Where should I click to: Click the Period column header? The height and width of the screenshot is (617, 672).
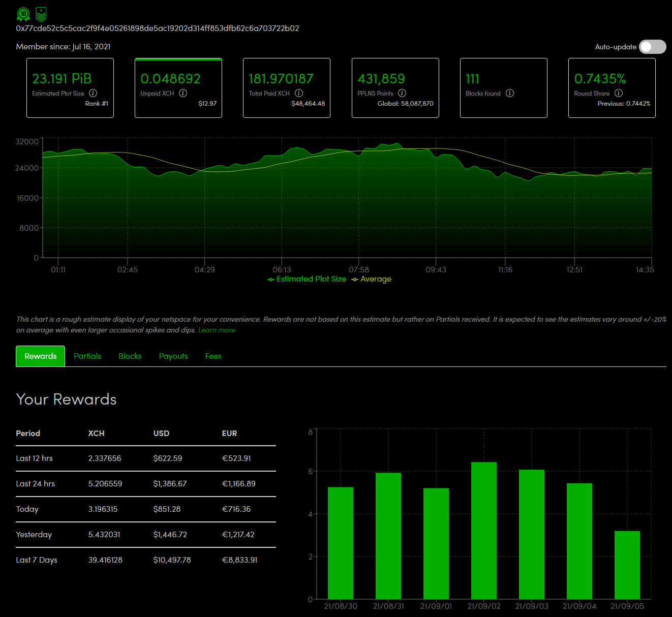coord(28,434)
